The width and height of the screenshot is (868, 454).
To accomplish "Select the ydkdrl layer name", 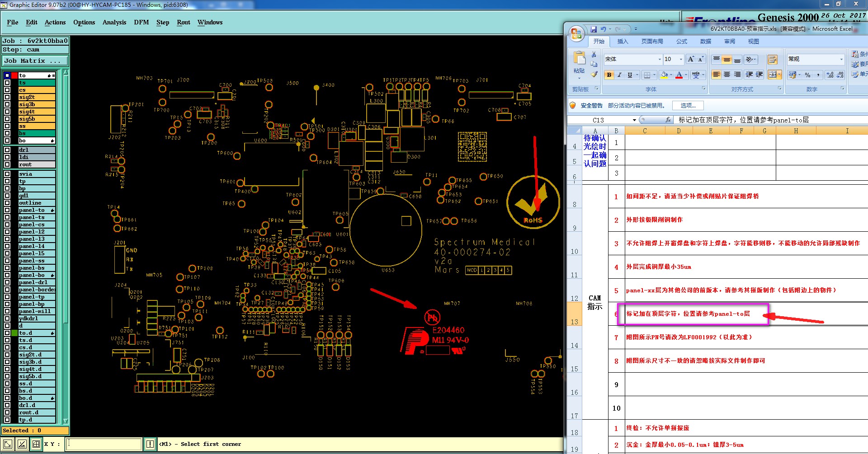I will click(x=37, y=318).
